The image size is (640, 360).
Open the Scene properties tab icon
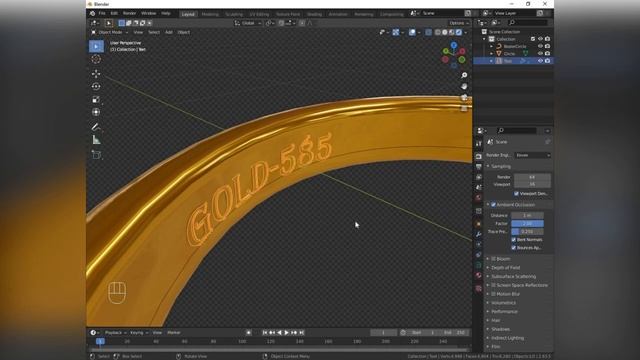click(478, 187)
